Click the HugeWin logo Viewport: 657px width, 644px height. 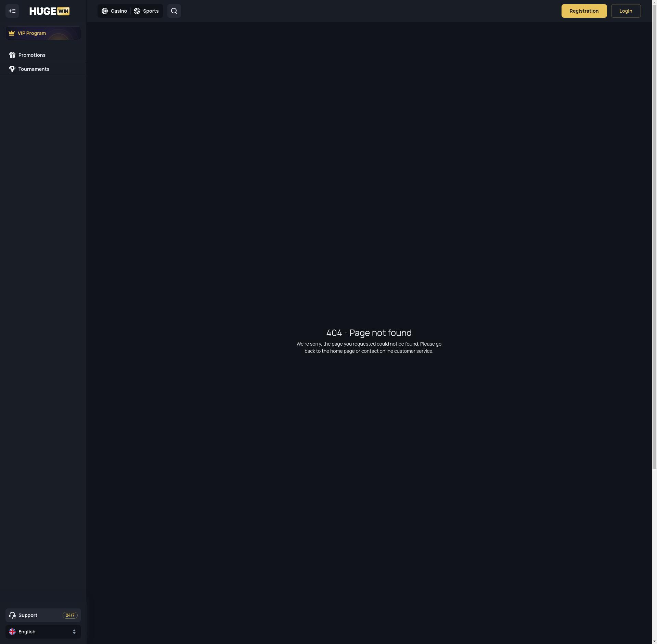(50, 11)
